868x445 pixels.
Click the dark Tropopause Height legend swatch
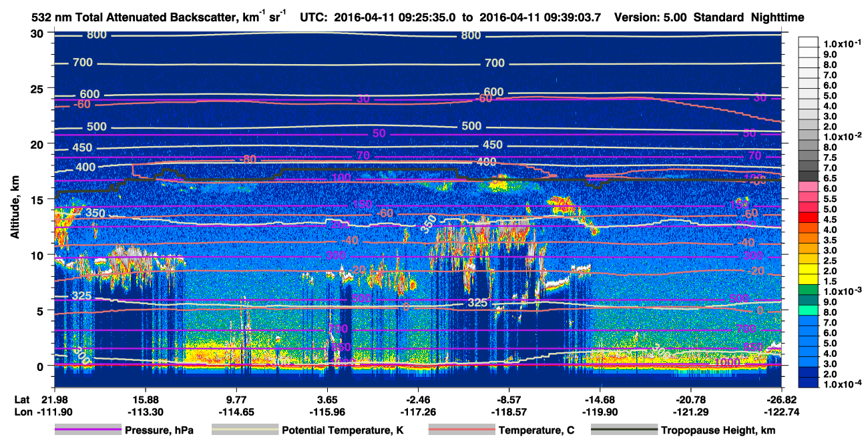(624, 430)
